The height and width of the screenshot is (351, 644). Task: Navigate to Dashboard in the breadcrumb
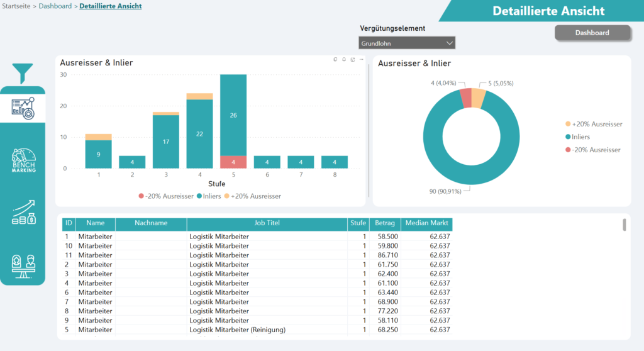pos(55,6)
